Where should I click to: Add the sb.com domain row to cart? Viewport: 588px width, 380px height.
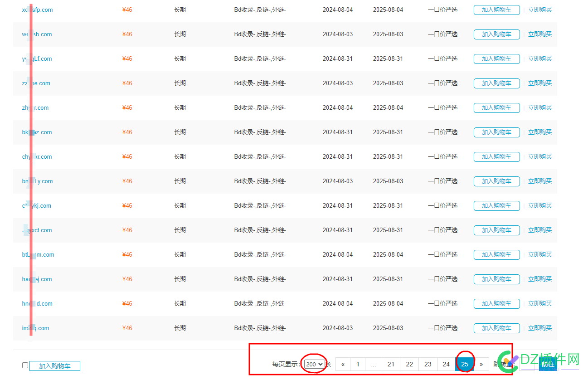(x=496, y=34)
